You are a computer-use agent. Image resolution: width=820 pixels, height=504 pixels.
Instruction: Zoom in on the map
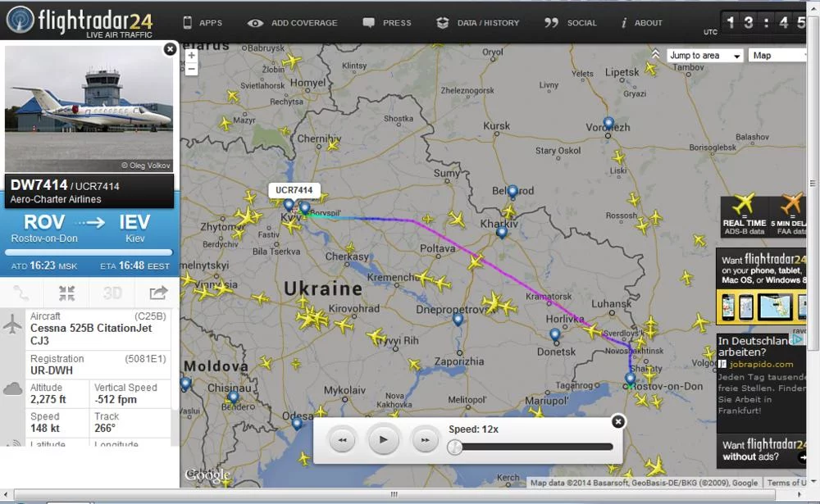(191, 56)
